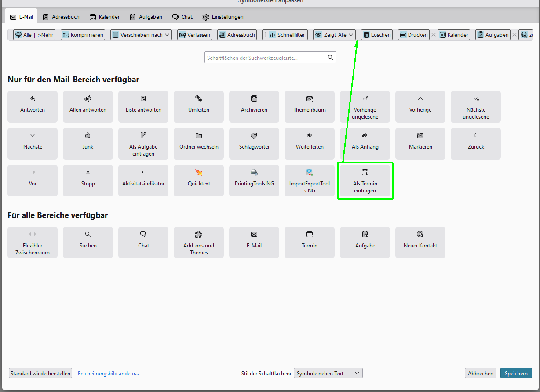Open the Einstellungen tab
This screenshot has height=392, width=540.
(223, 17)
